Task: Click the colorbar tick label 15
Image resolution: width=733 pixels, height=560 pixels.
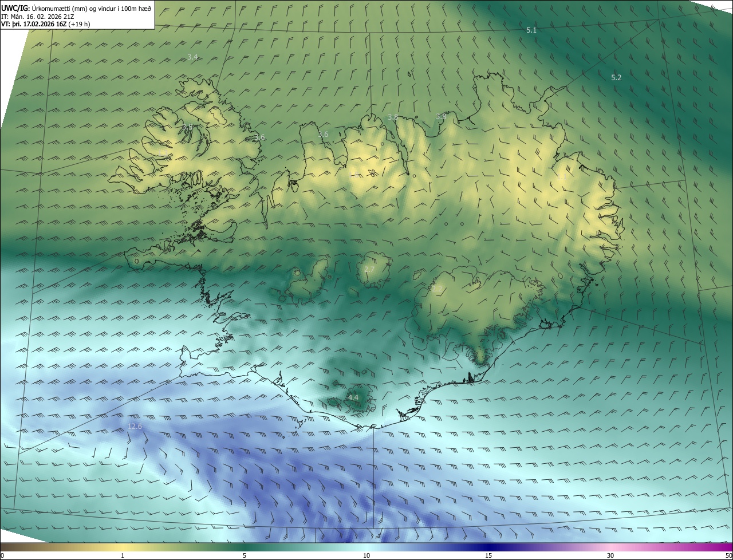Action: tap(488, 555)
